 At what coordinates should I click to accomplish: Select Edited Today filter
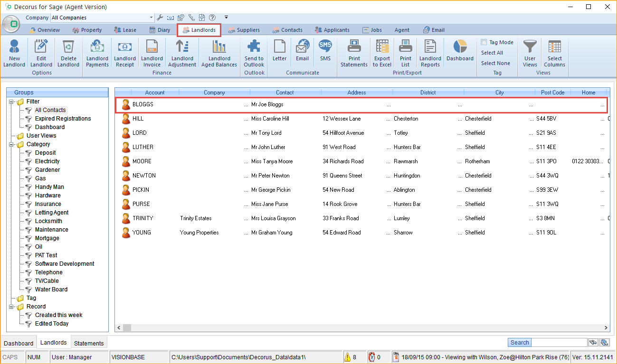coord(52,324)
